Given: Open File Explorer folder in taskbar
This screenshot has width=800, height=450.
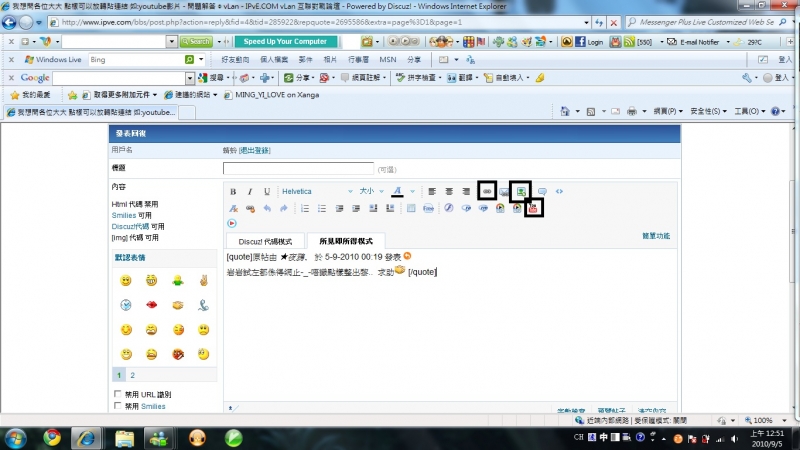Looking at the screenshot, I should (124, 438).
